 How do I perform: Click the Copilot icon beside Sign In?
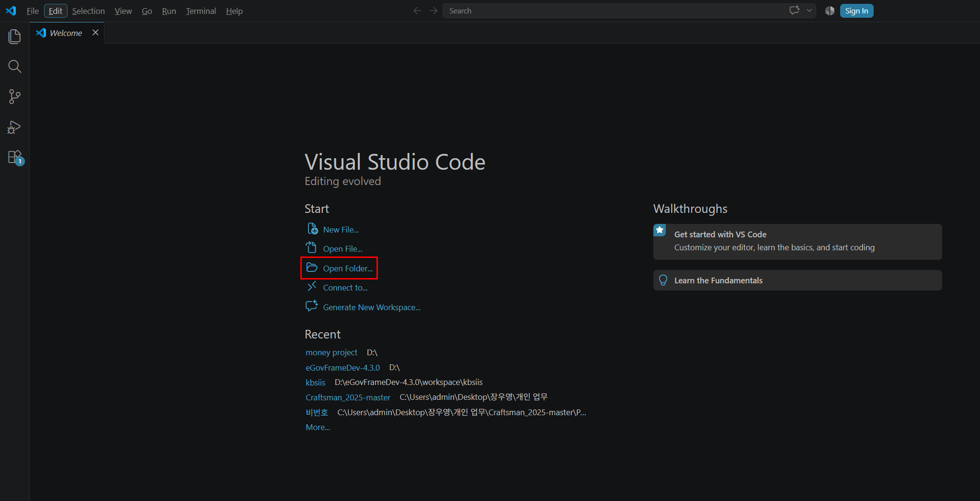click(x=830, y=11)
